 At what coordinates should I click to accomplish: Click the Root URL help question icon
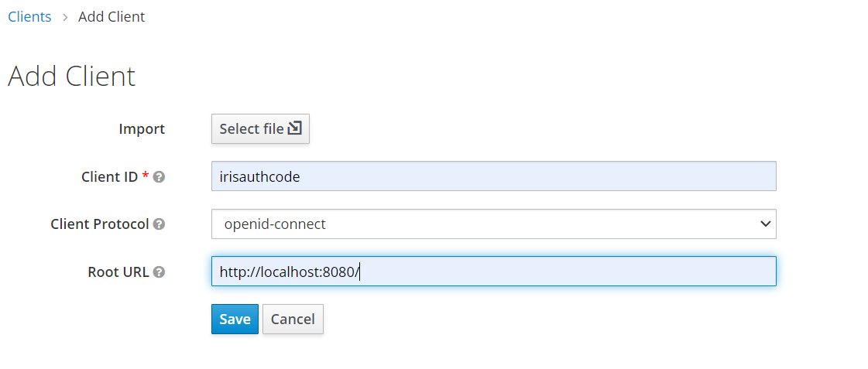tap(159, 272)
